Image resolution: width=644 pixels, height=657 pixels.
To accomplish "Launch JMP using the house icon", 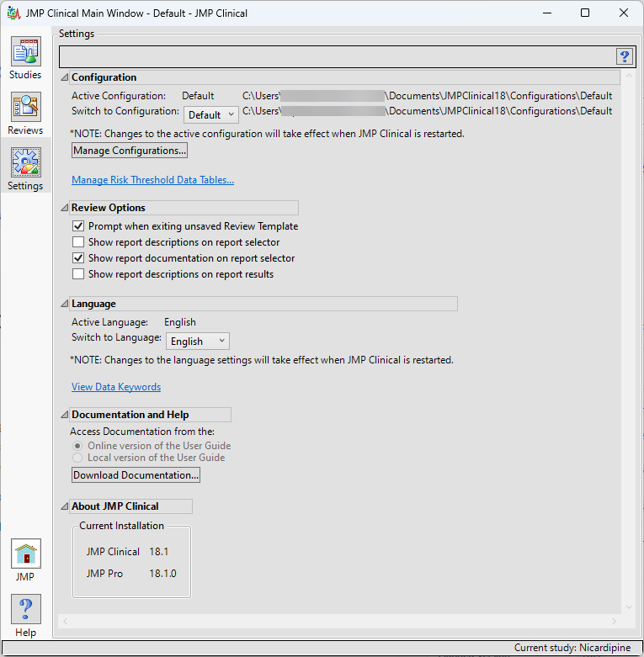I will click(x=25, y=554).
